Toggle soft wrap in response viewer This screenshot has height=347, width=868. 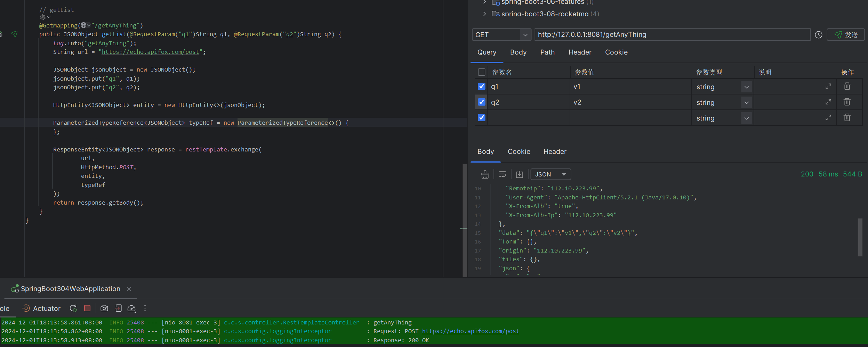tap(502, 174)
